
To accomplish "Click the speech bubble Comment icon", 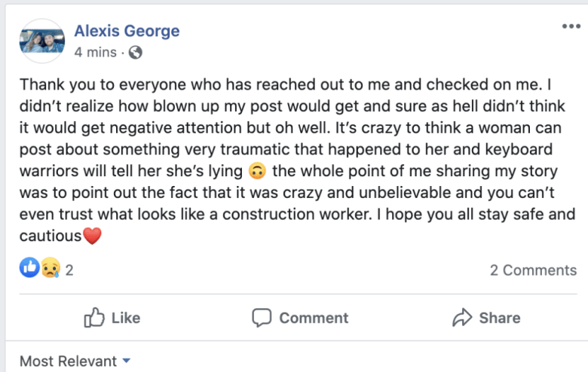I will point(262,318).
